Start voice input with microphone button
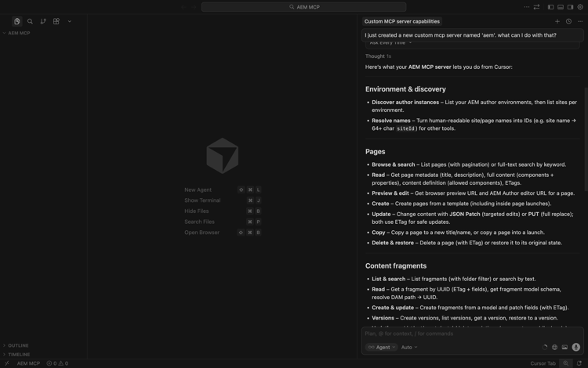 tap(576, 347)
